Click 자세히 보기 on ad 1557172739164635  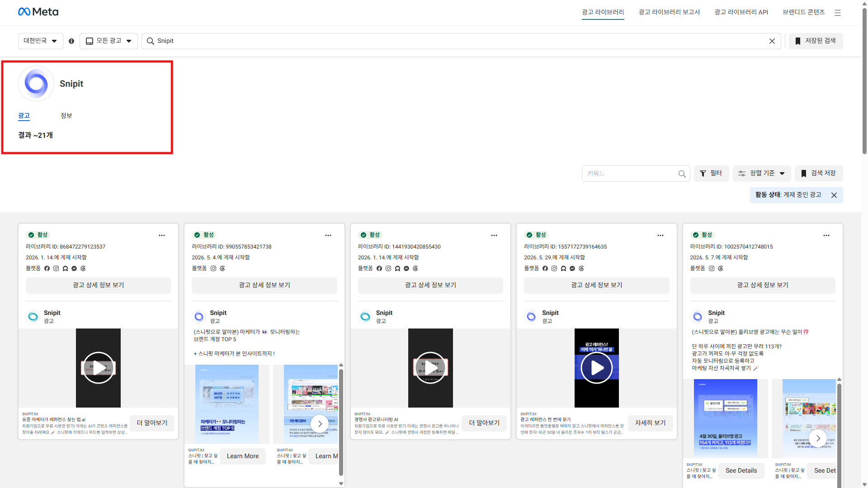(x=650, y=423)
